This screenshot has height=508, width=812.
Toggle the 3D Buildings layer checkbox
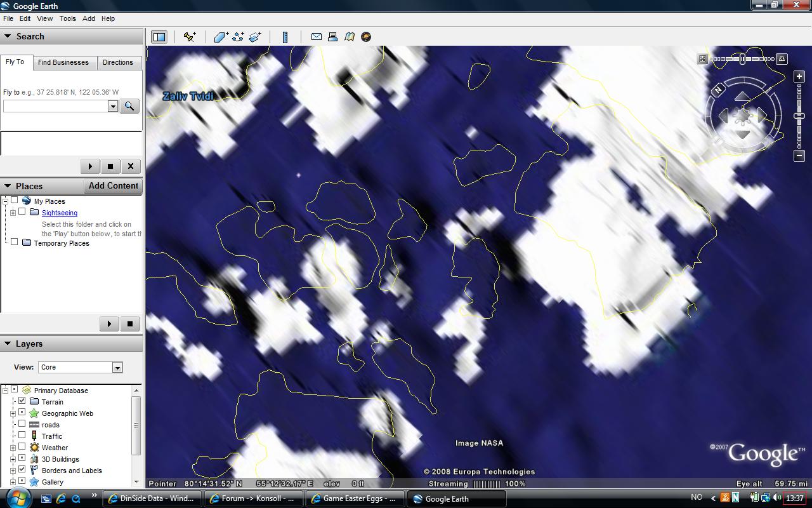(22, 458)
